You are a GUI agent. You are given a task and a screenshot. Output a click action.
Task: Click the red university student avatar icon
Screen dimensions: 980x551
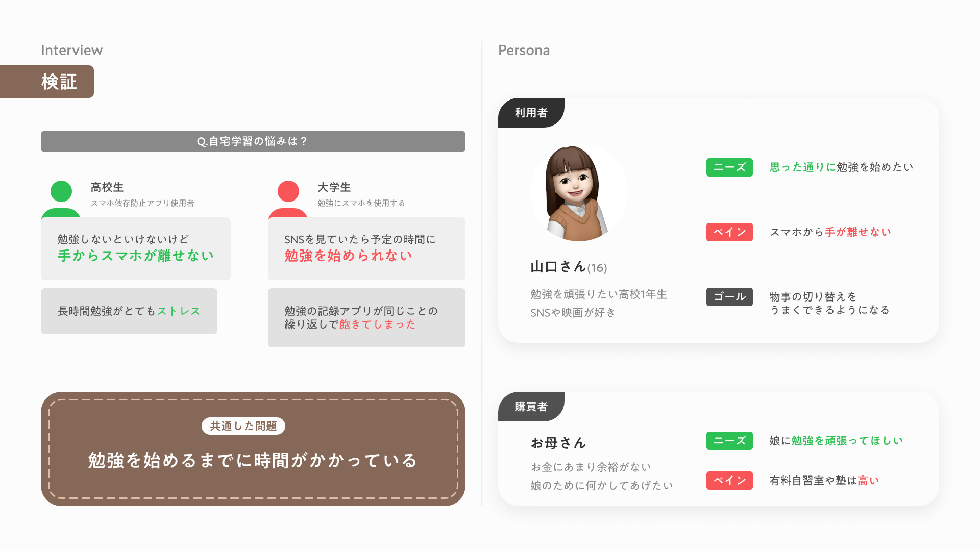tap(288, 198)
